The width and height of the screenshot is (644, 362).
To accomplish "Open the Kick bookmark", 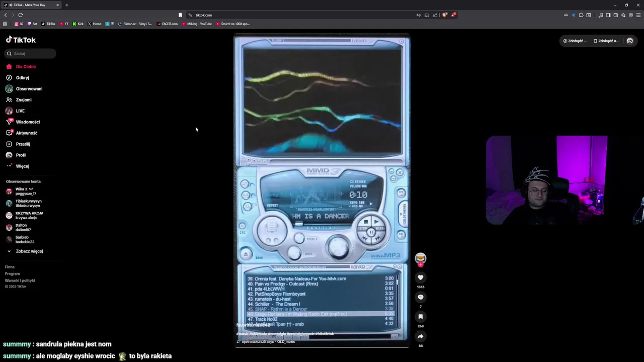I will click(78, 24).
